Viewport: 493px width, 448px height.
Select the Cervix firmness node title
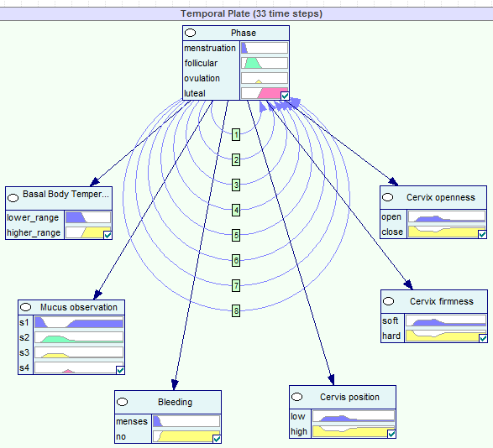[x=442, y=301]
